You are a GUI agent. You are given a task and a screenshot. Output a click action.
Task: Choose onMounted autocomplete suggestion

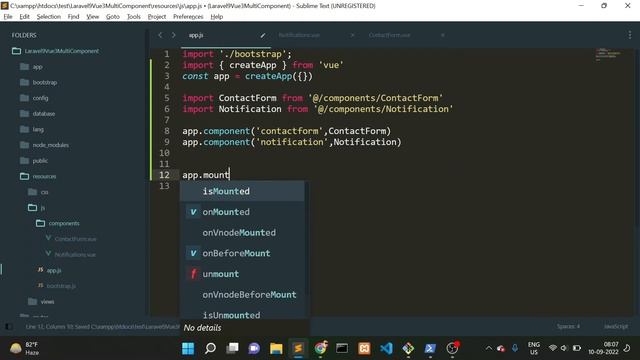click(x=242, y=212)
